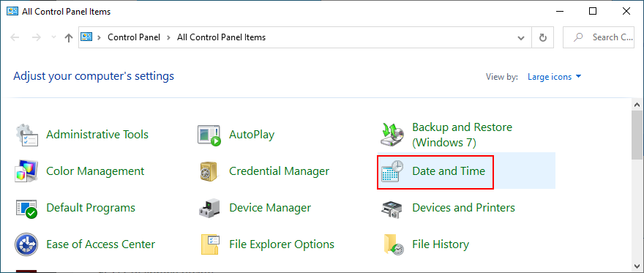
Task: Click the scrollbar up arrow
Action: click(637, 104)
